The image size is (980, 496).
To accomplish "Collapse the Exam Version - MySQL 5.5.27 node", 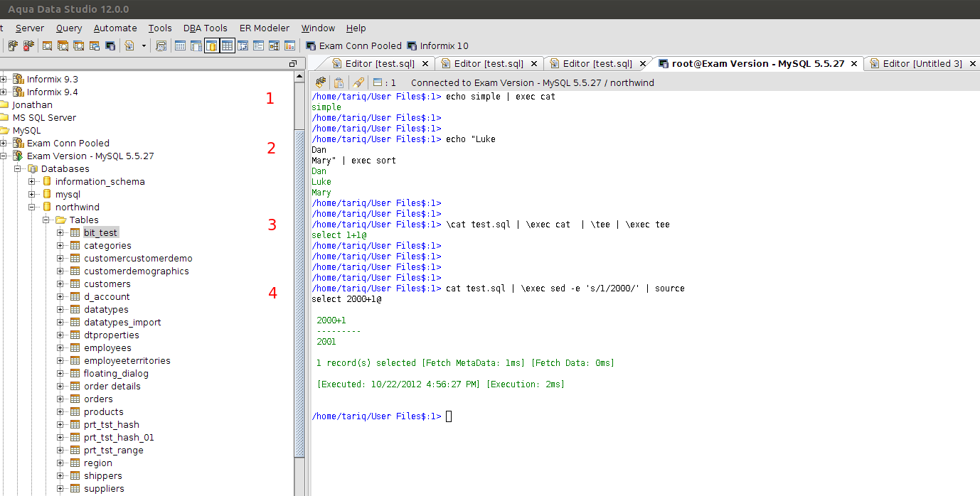I will point(4,156).
